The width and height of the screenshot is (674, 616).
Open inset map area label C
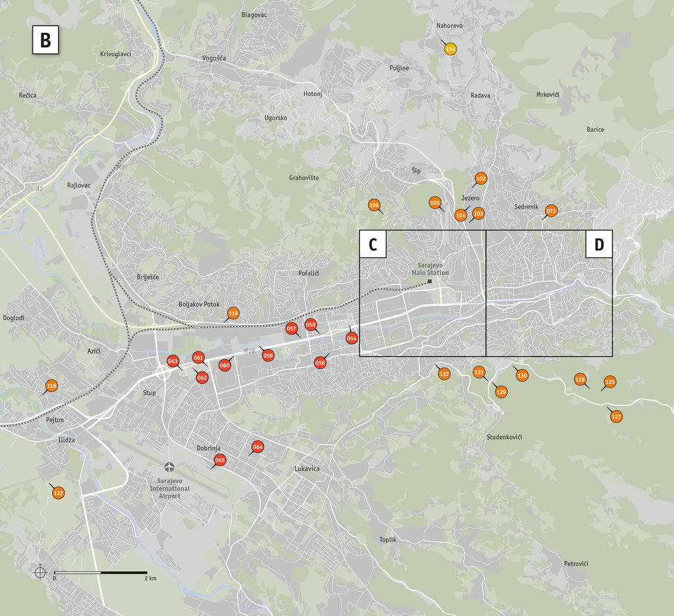(x=373, y=245)
